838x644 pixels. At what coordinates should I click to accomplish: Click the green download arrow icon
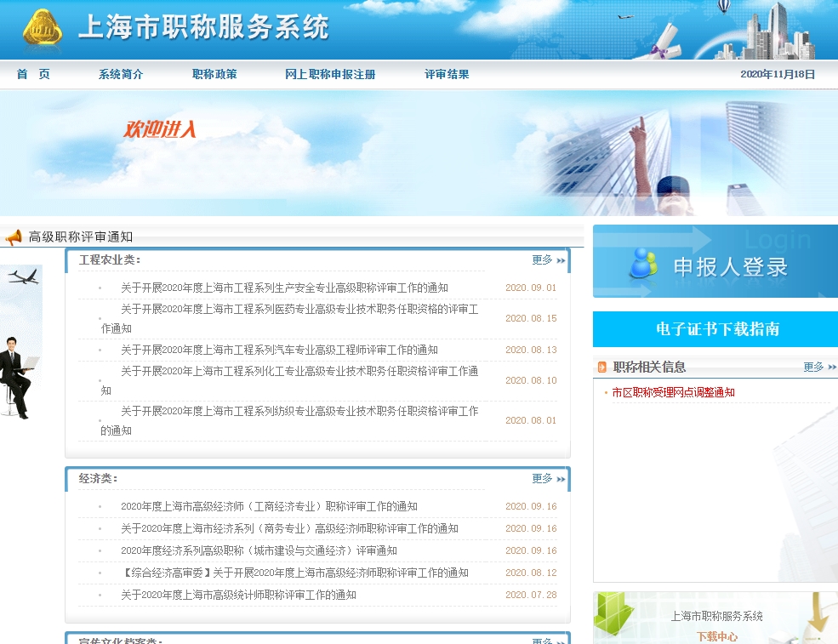click(613, 613)
